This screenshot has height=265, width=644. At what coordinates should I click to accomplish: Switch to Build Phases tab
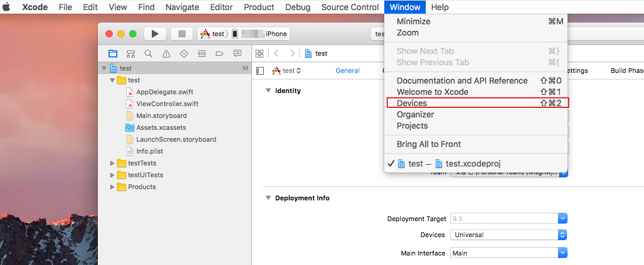pyautogui.click(x=627, y=71)
